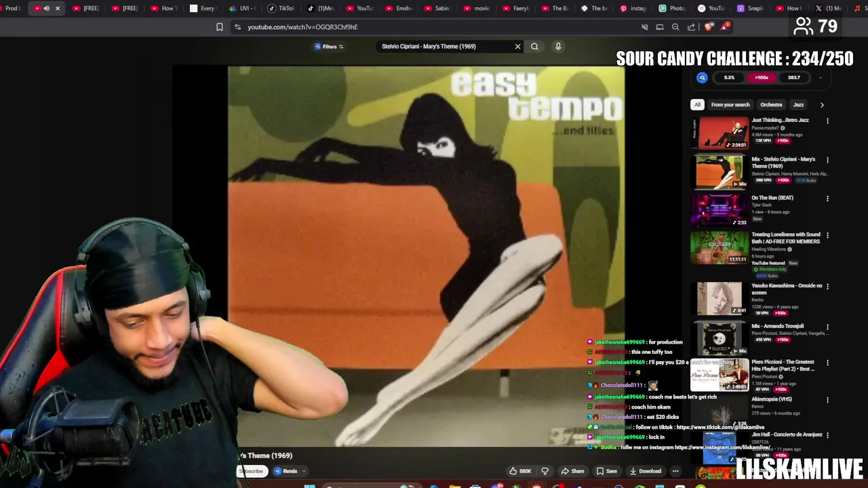Viewport: 868px width, 488px height.
Task: Bookmark the page with the address bar bookmark icon
Action: [x=219, y=27]
